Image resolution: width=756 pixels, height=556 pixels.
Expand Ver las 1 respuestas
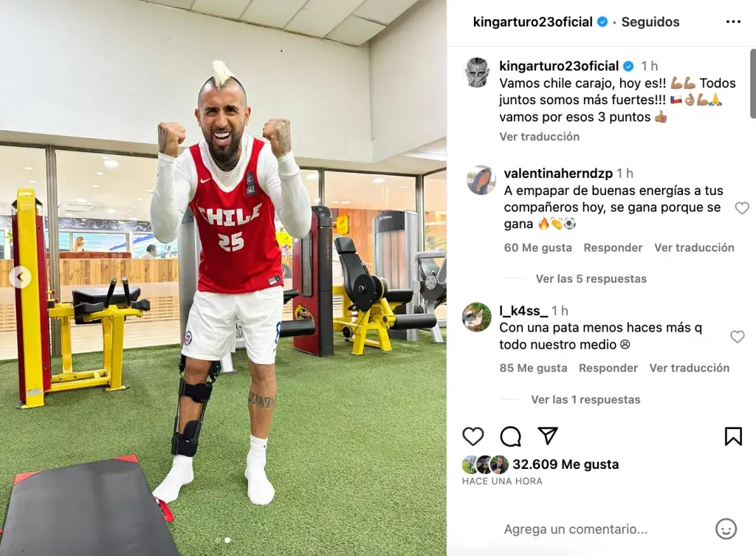(585, 399)
